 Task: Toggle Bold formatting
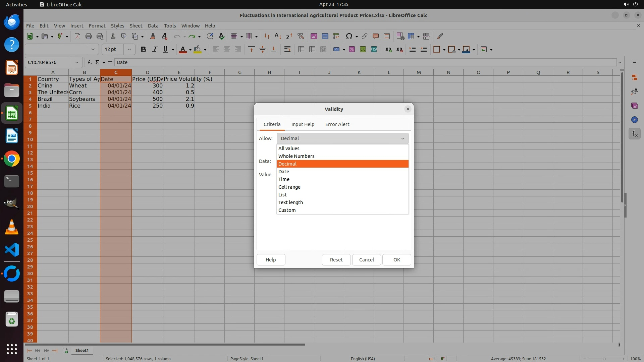coord(144,49)
